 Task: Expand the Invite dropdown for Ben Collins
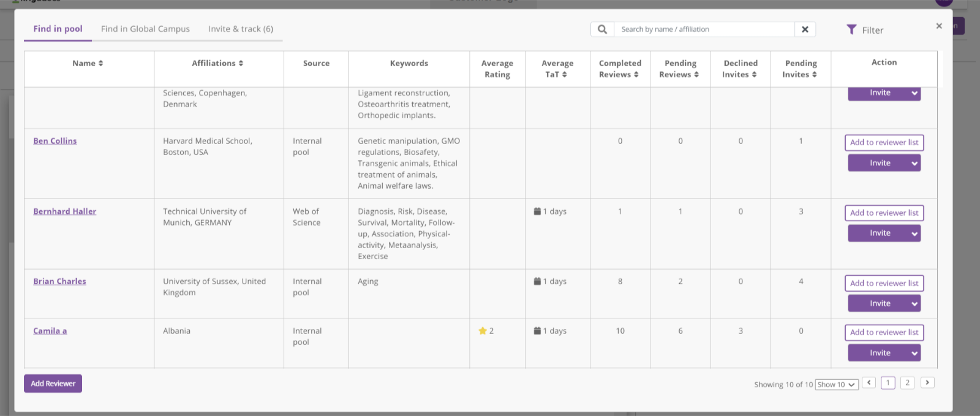coord(914,163)
